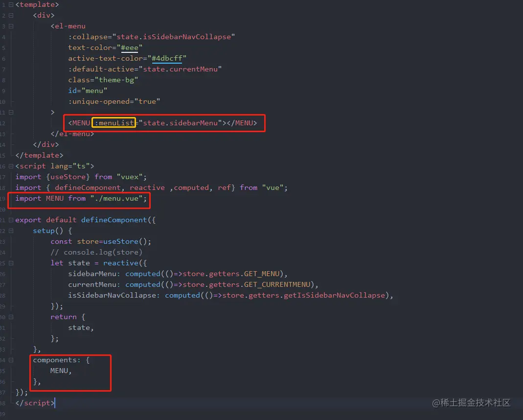523x420 pixels.
Task: Click the id="menu" attribute
Action: click(88, 91)
